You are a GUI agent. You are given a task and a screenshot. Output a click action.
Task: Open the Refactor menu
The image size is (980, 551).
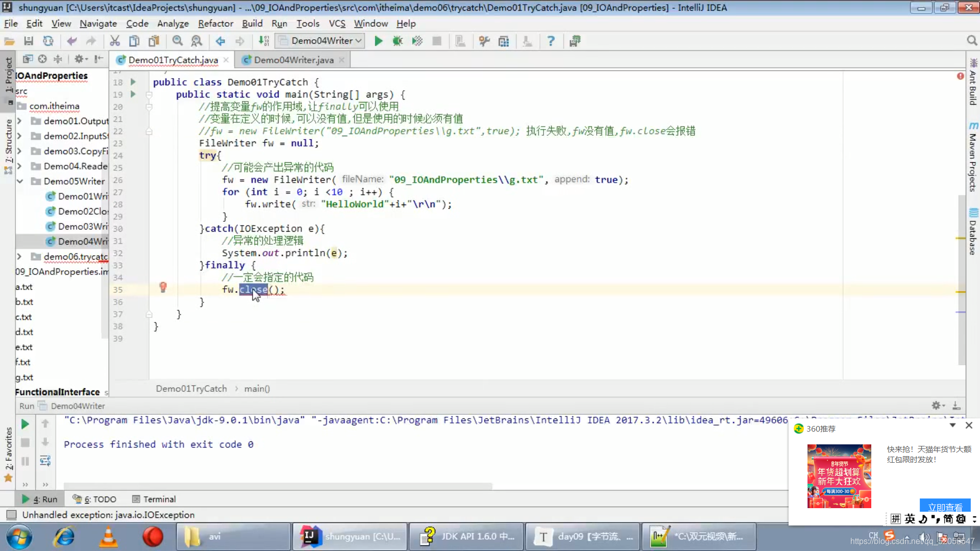(215, 23)
